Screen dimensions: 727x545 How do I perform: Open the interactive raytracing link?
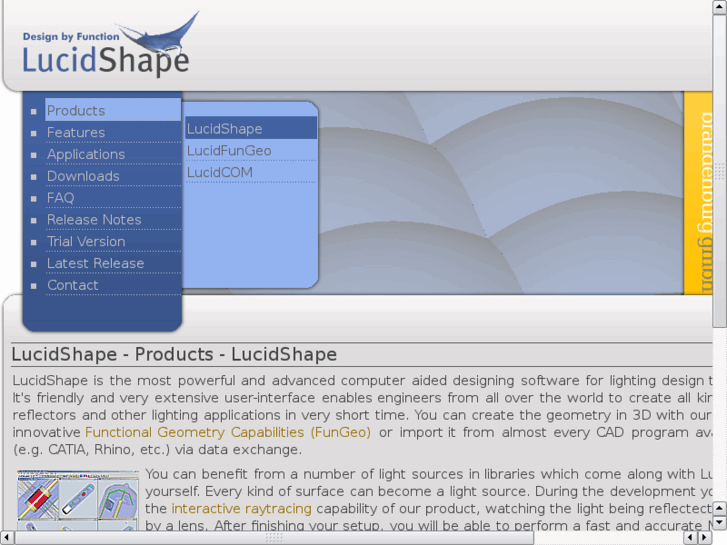[241, 509]
